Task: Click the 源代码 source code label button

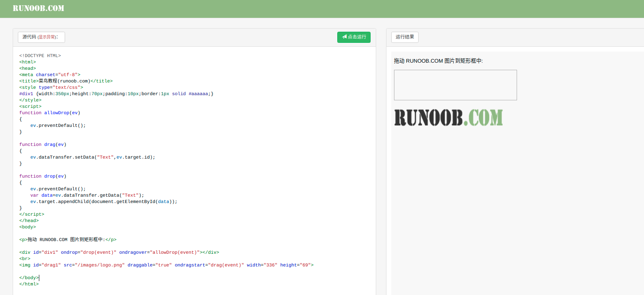Action: pyautogui.click(x=41, y=37)
